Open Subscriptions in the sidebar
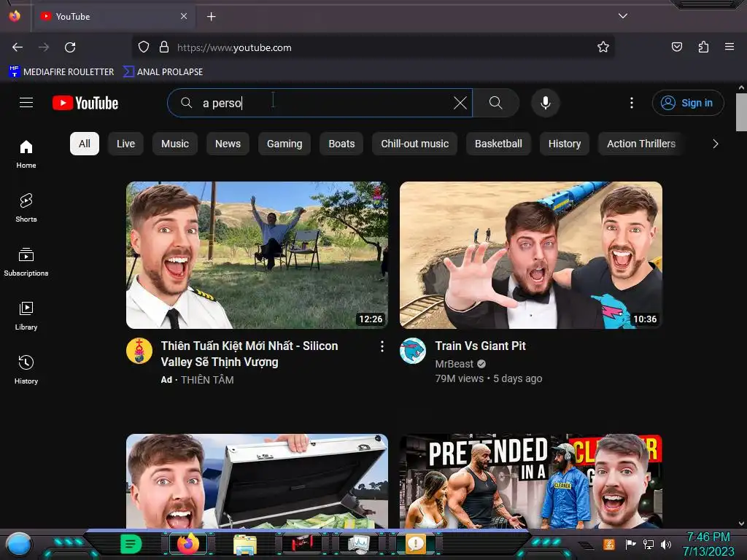 pyautogui.click(x=26, y=262)
